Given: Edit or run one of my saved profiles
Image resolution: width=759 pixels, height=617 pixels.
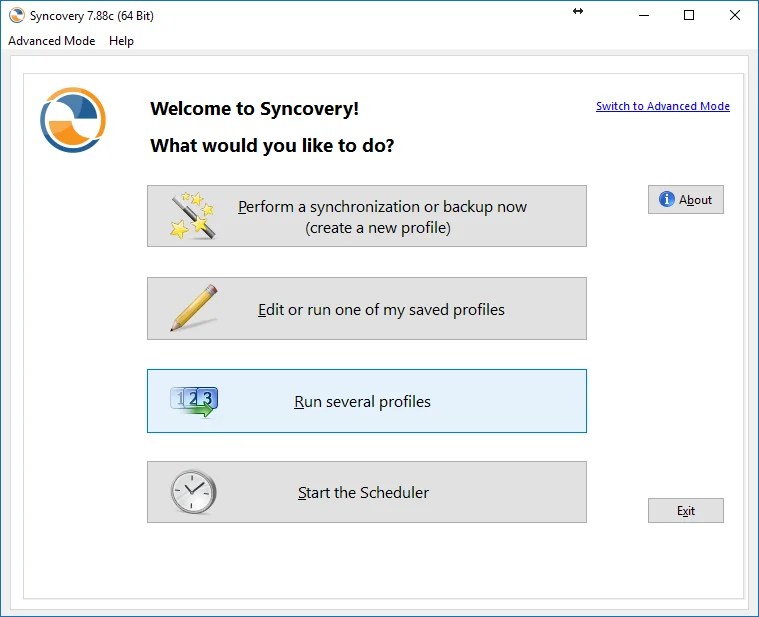Looking at the screenshot, I should click(x=367, y=308).
